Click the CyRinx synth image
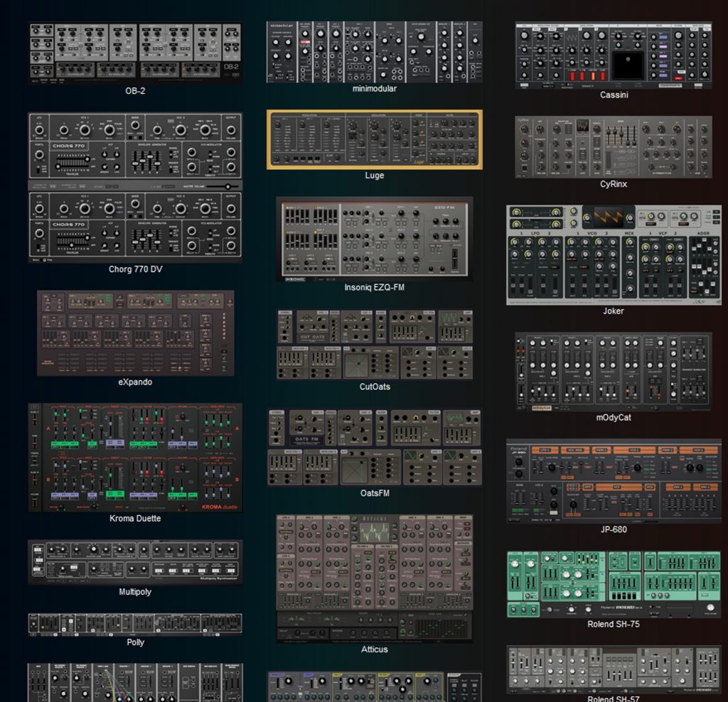This screenshot has height=702, width=728. pyautogui.click(x=614, y=147)
